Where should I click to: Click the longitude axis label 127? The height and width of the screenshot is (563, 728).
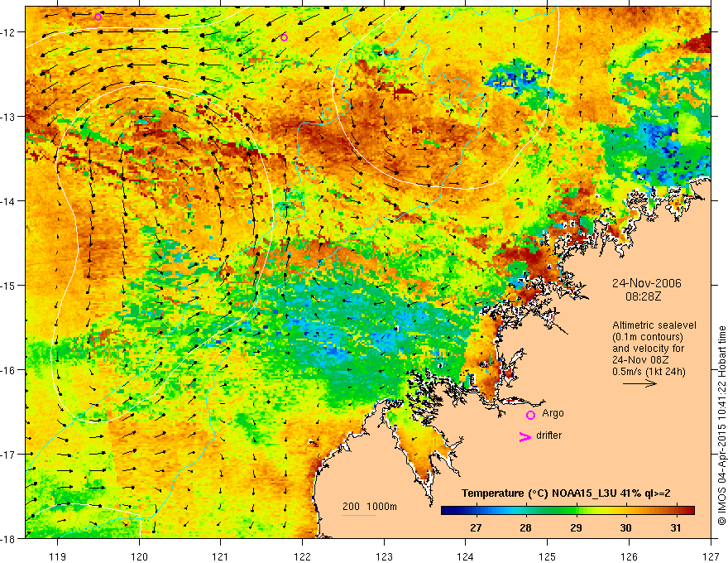point(711,557)
